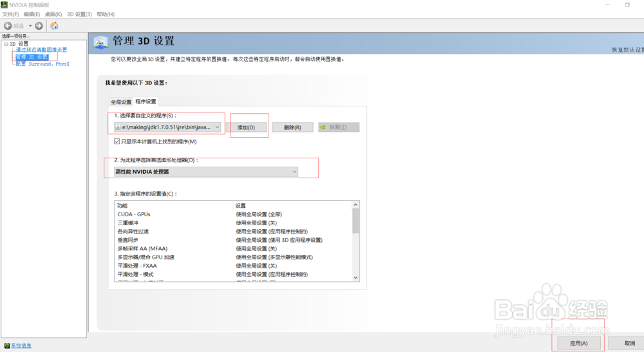
Task: Collapse the 3D 设置 tree node
Action: pos(6,44)
